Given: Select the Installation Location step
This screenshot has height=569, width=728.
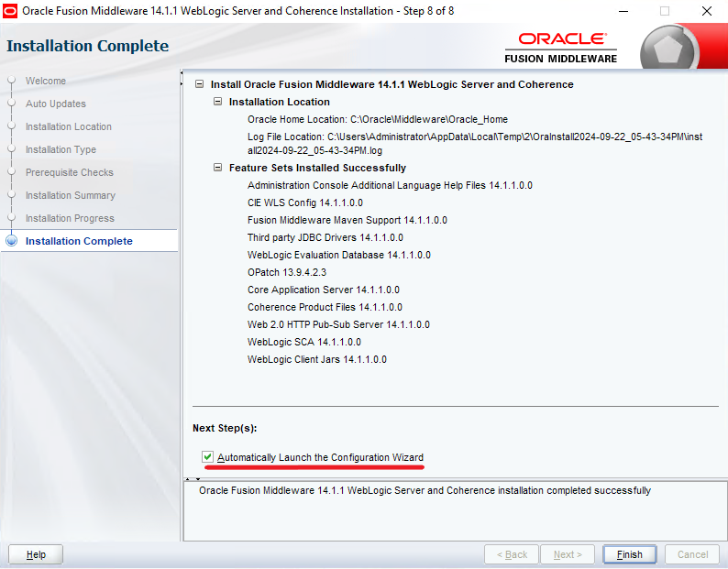Looking at the screenshot, I should [69, 126].
